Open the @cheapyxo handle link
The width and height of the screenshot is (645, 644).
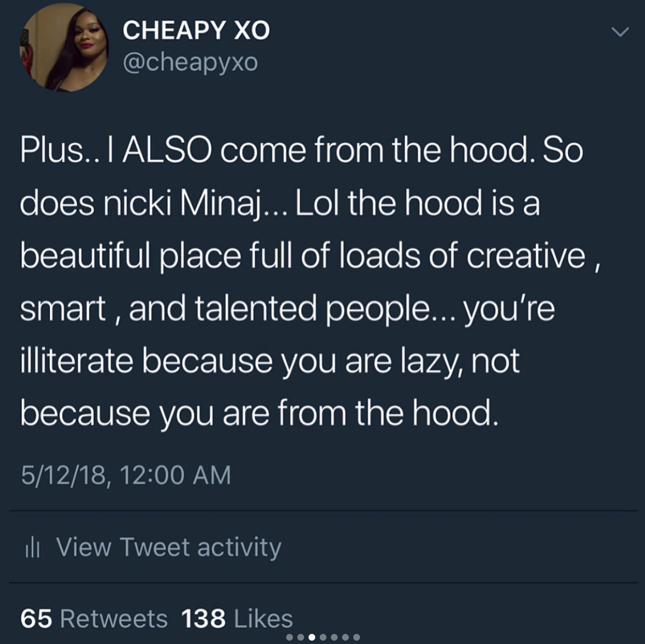[191, 62]
